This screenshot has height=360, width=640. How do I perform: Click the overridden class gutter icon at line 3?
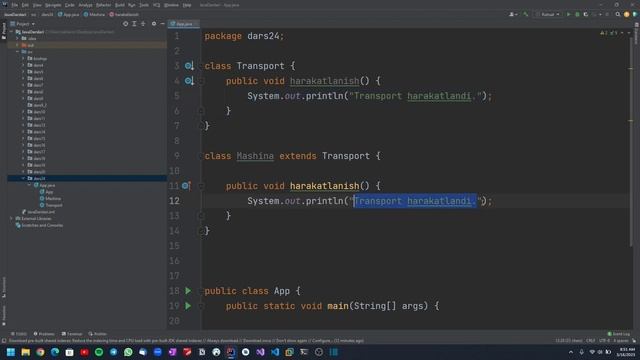pos(189,66)
